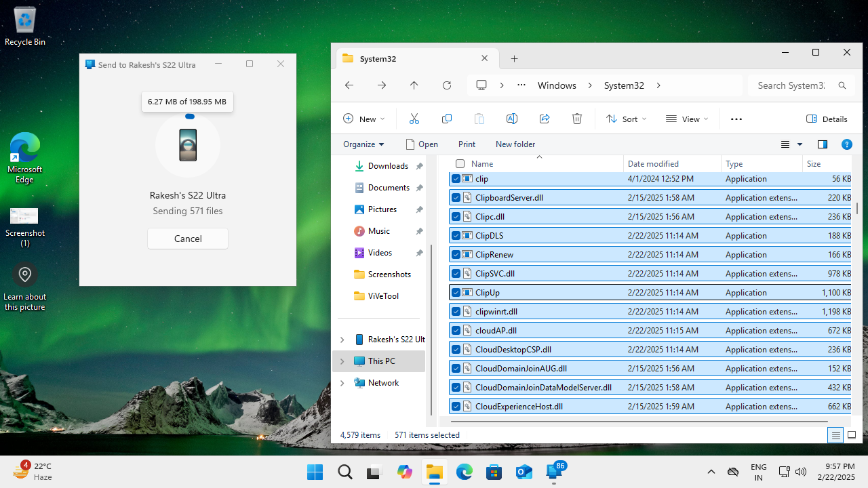
Task: Expand the Network tree item
Action: (x=342, y=382)
